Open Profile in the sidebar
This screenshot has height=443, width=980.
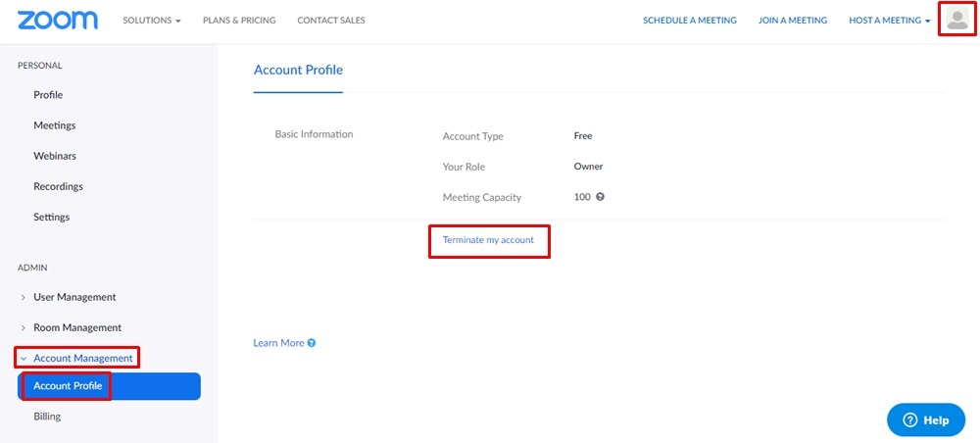48,95
